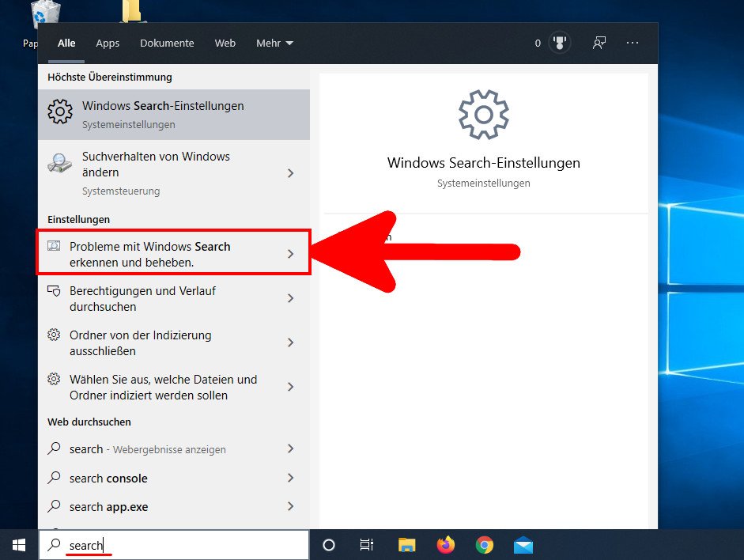Click the Windows Start button
This screenshot has width=744, height=560.
click(19, 545)
